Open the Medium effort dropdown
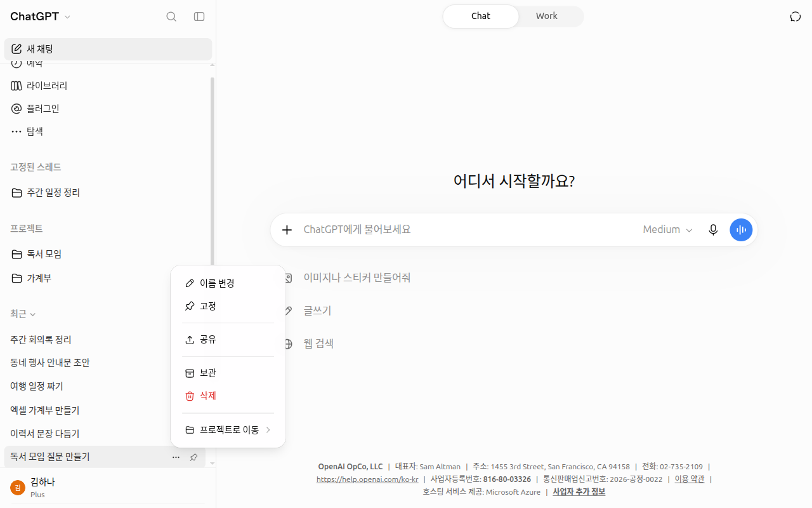Image resolution: width=812 pixels, height=508 pixels. (x=667, y=230)
